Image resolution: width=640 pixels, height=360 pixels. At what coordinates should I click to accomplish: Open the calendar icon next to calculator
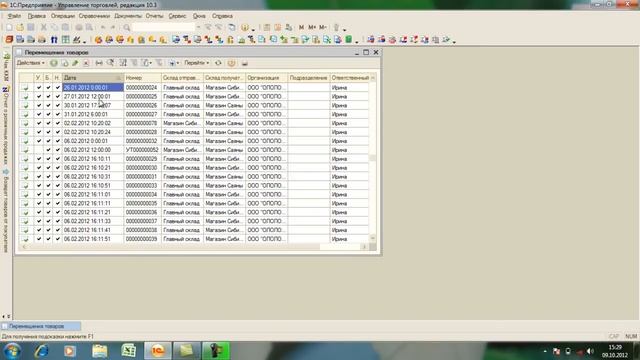[x=278, y=27]
